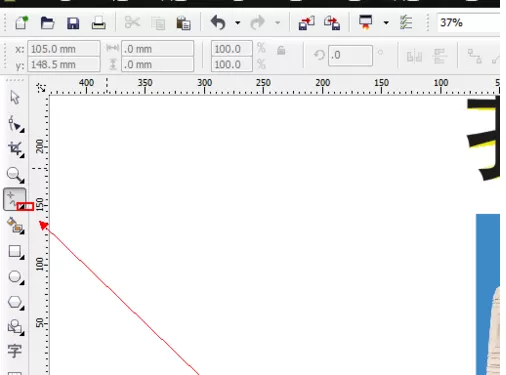Image resolution: width=506 pixels, height=375 pixels.
Task: Open the Zoom tool flyout triangle
Action: coord(22,181)
